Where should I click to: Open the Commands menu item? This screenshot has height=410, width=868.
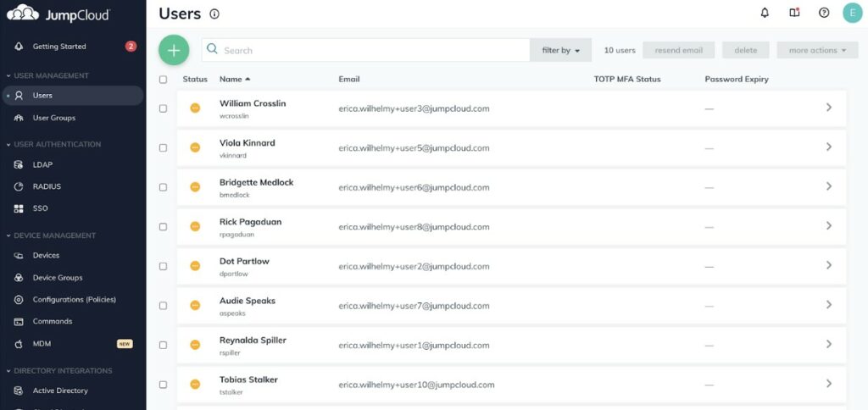(x=52, y=321)
